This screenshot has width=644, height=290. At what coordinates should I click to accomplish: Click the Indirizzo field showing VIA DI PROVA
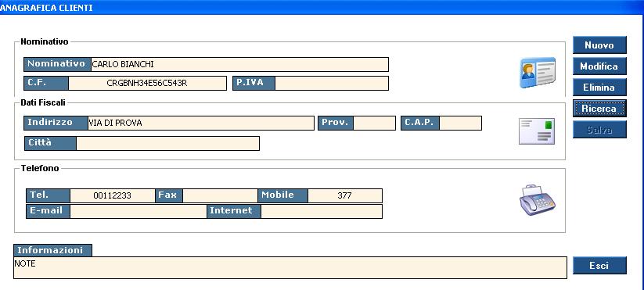point(201,123)
